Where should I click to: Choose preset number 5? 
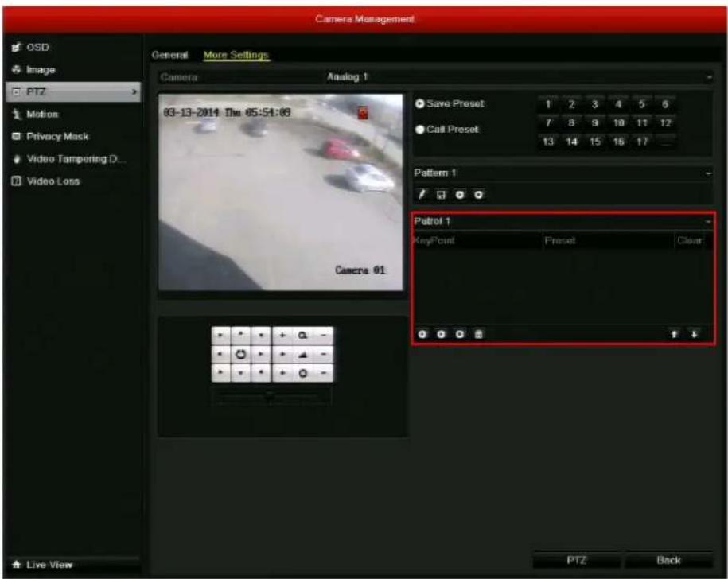tap(641, 104)
